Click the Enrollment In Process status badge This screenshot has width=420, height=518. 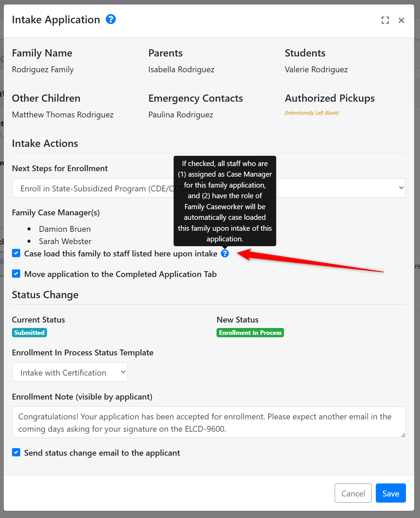pyautogui.click(x=250, y=332)
